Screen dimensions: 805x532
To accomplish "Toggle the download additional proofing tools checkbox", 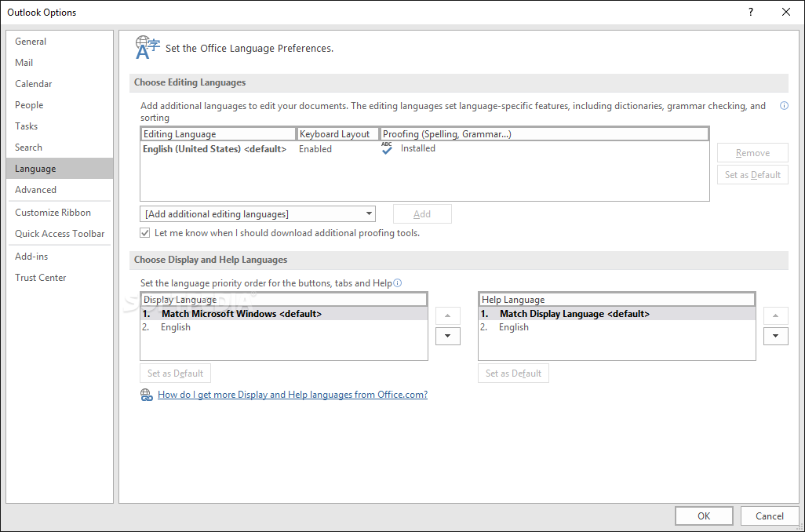I will click(145, 233).
